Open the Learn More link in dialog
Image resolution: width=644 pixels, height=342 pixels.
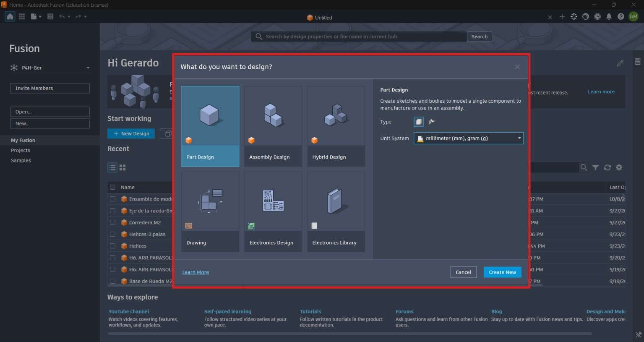tap(196, 272)
